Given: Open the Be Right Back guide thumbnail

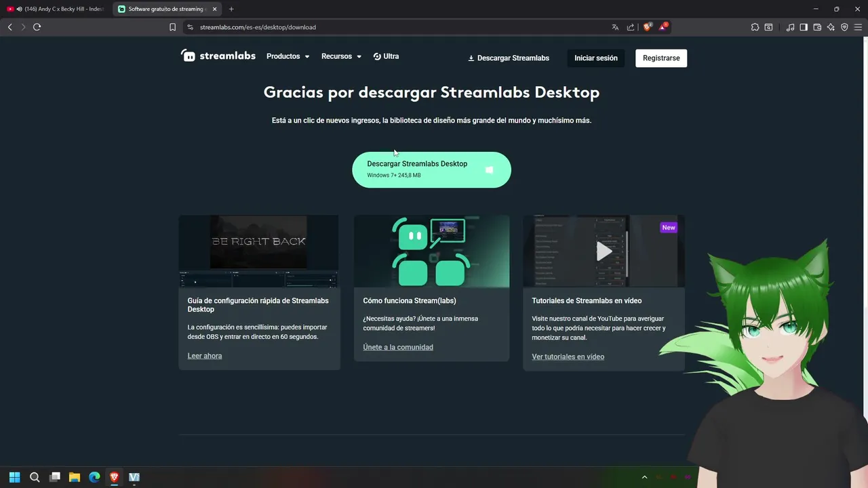Looking at the screenshot, I should 258,251.
